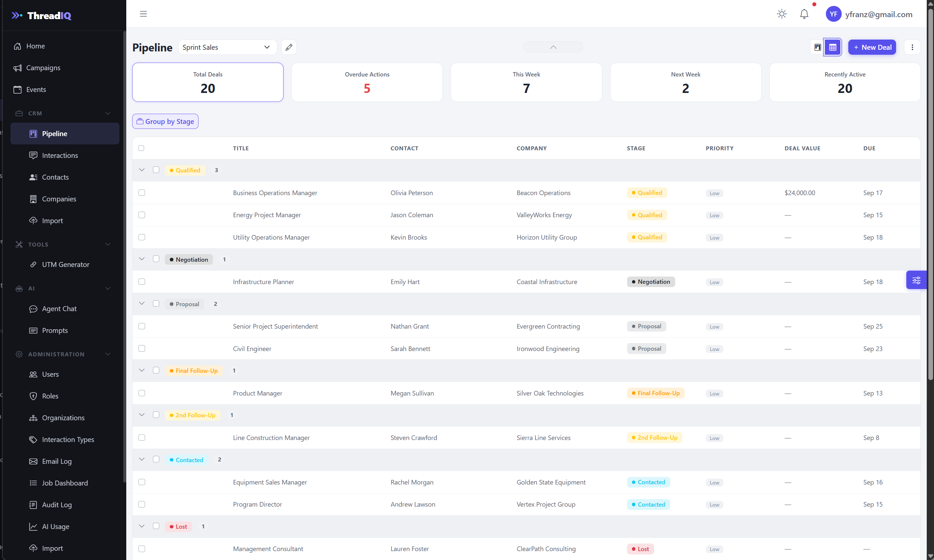The image size is (934, 560).
Task: Click the yellow Final Follow-Up stage badge
Action: point(656,393)
